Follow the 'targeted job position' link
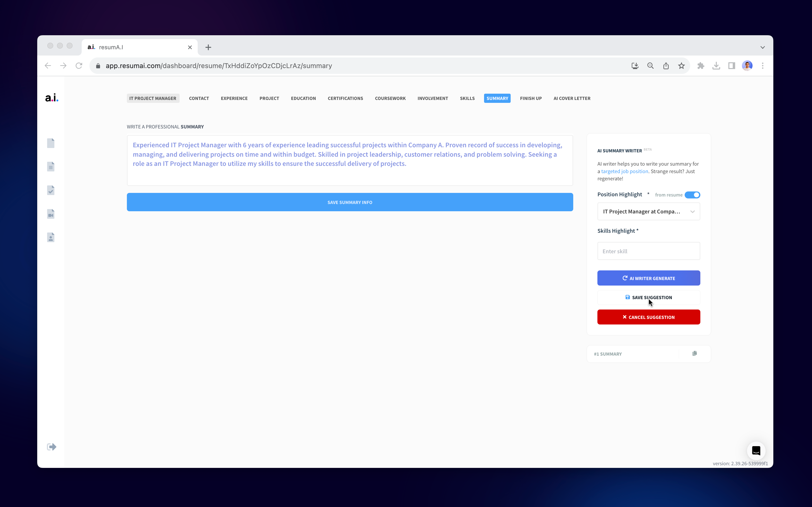Screen dimensions: 812x507 (x=624, y=171)
